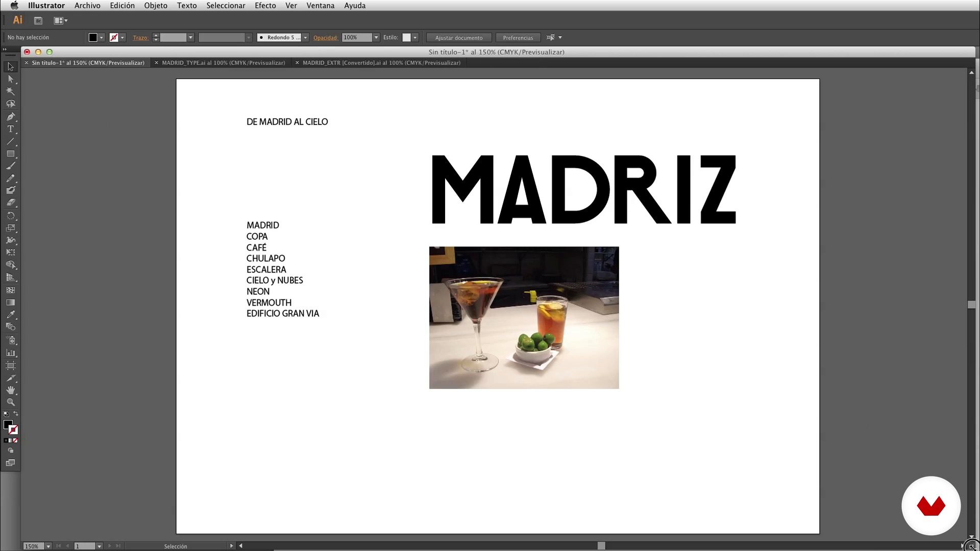980x551 pixels.
Task: Swap fill and stroke colors
Action: [x=16, y=414]
